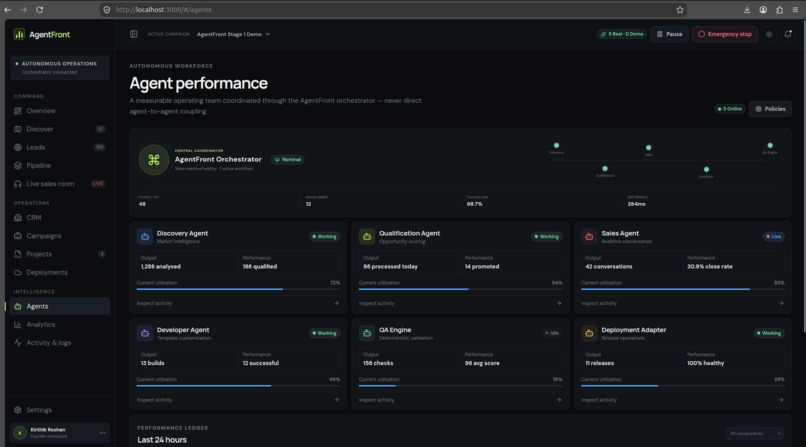Click the '30.9% close rate' value

click(x=709, y=267)
